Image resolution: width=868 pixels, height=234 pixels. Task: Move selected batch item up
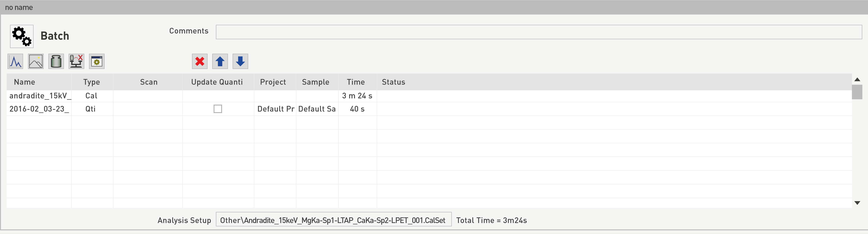coord(220,62)
